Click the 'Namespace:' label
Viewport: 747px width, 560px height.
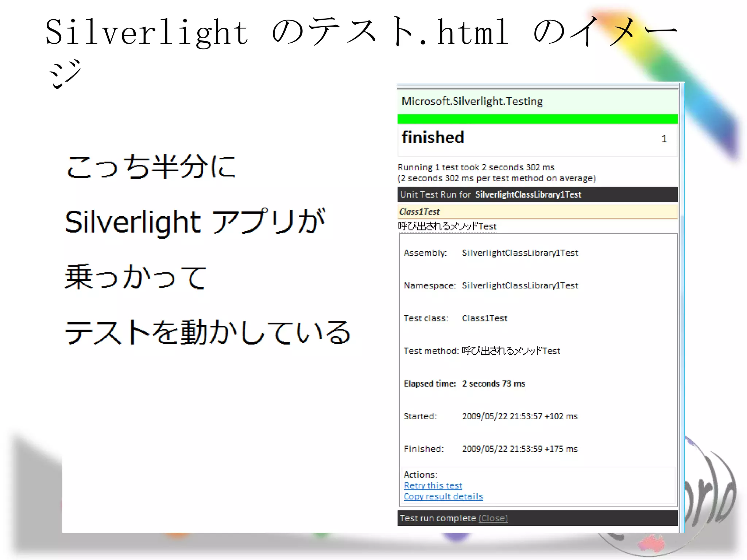[x=430, y=285]
